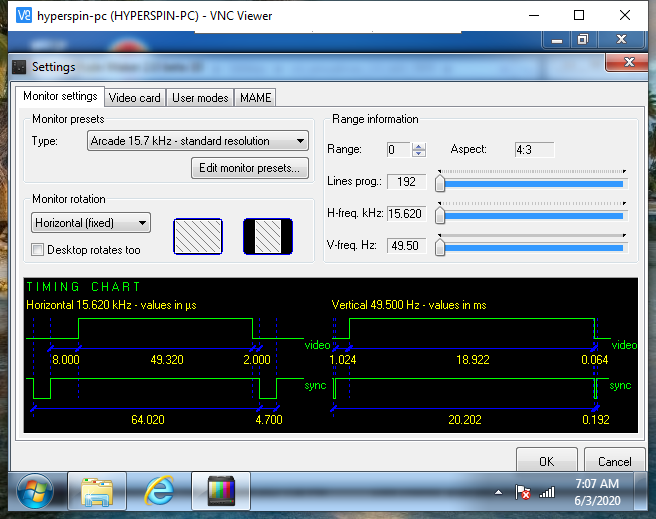
Task: Click the 4.700 sync timing value
Action: (269, 419)
